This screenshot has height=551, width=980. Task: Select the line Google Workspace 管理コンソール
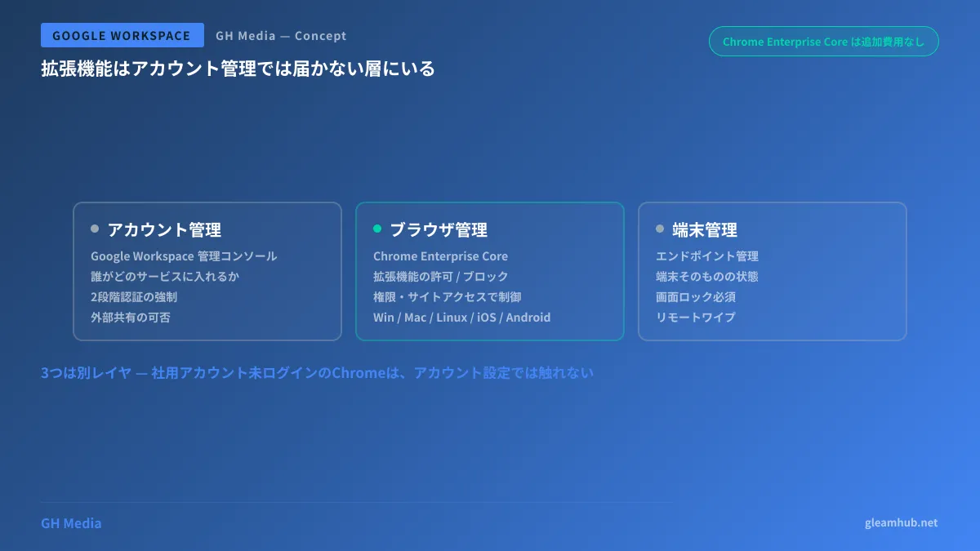(x=184, y=256)
